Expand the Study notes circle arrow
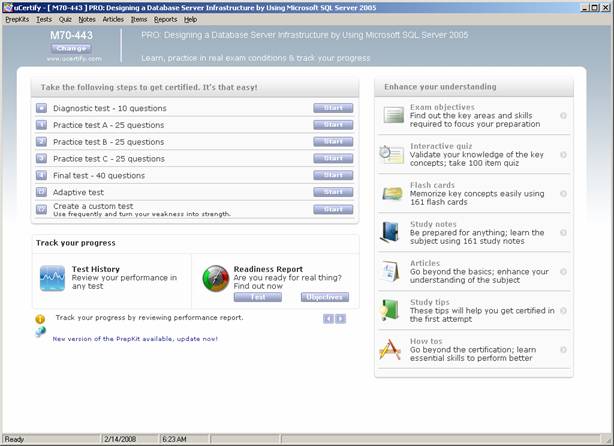This screenshot has width=614, height=446. click(563, 233)
